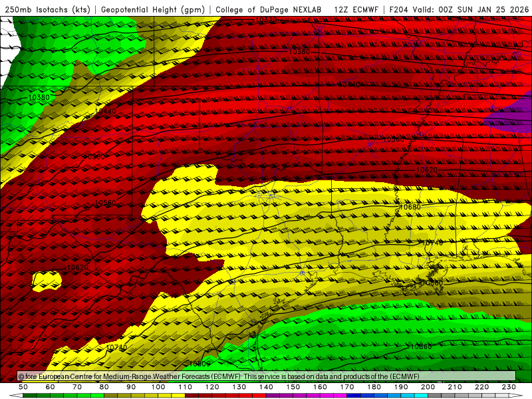Click the 200 value on the color scale

pyautogui.click(x=428, y=387)
